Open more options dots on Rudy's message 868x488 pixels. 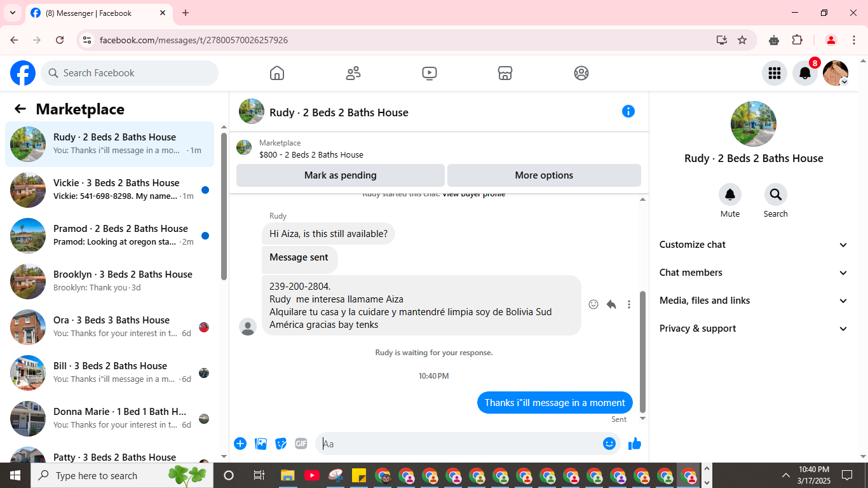pyautogui.click(x=629, y=304)
